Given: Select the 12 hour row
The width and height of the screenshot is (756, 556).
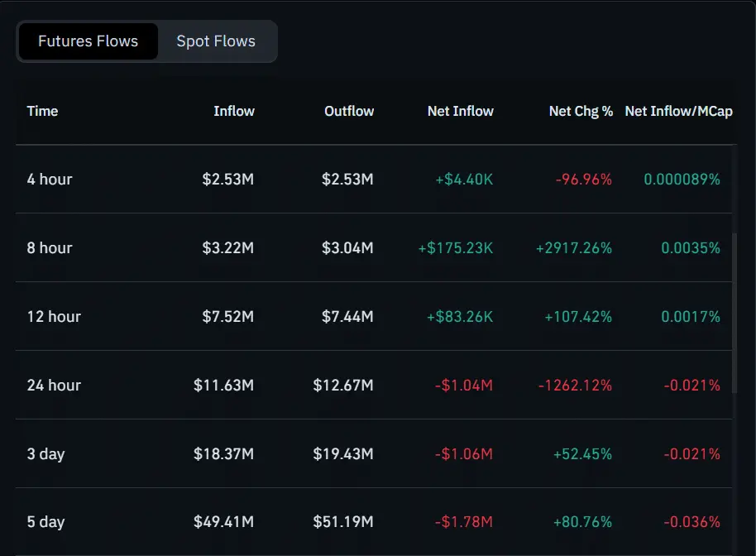Looking at the screenshot, I should click(x=331, y=316).
